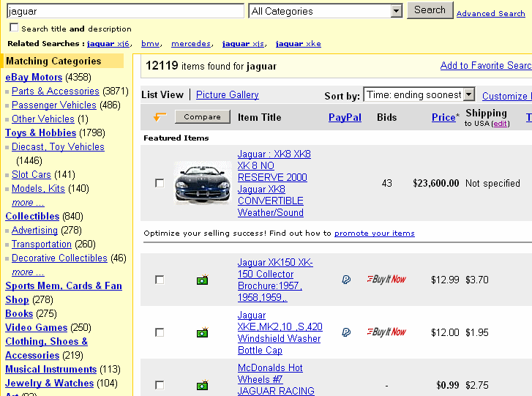
Task: Open Jaguar XK8 NO RESERVE 2000 listing
Action: point(274,183)
